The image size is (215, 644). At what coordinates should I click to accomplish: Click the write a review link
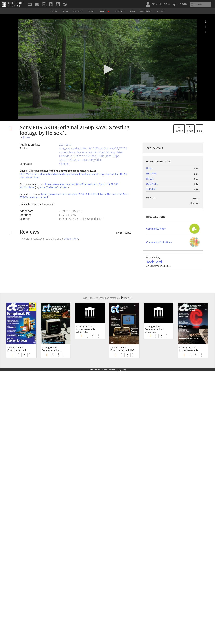point(71,239)
